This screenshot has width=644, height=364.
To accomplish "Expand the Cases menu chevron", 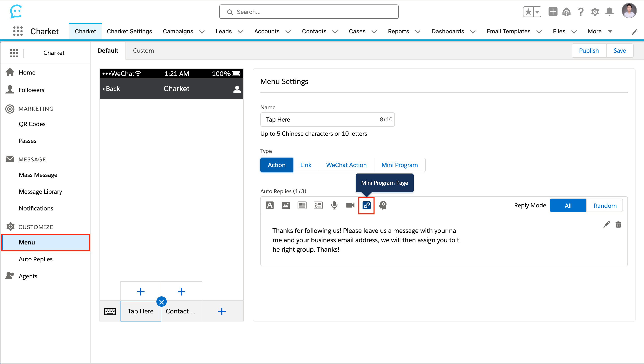I will 374,32.
